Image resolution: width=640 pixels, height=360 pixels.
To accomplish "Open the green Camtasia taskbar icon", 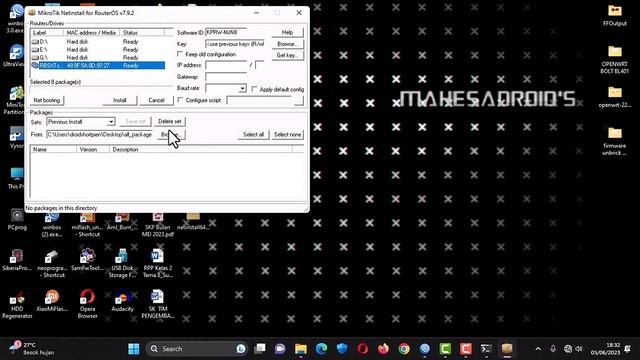I will (445, 349).
